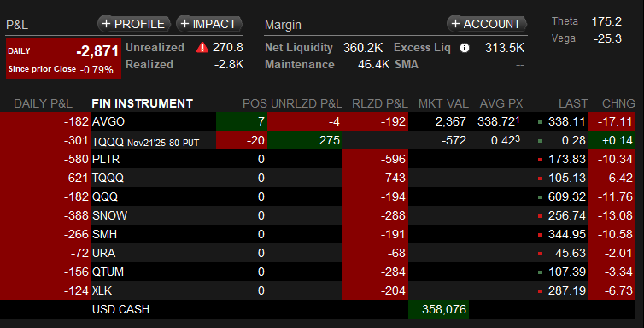Click the info icon next to Excess Liq
Viewport: 644px width, 328px height.
(465, 48)
